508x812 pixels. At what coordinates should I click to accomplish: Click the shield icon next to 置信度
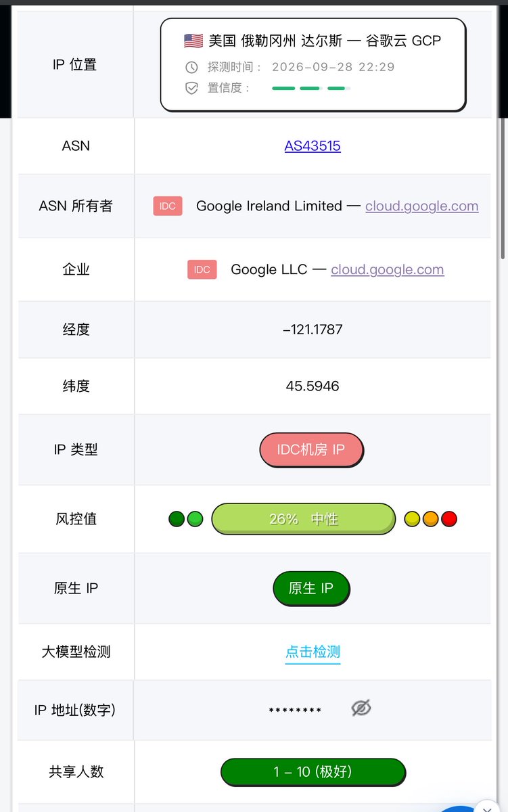pyautogui.click(x=192, y=88)
